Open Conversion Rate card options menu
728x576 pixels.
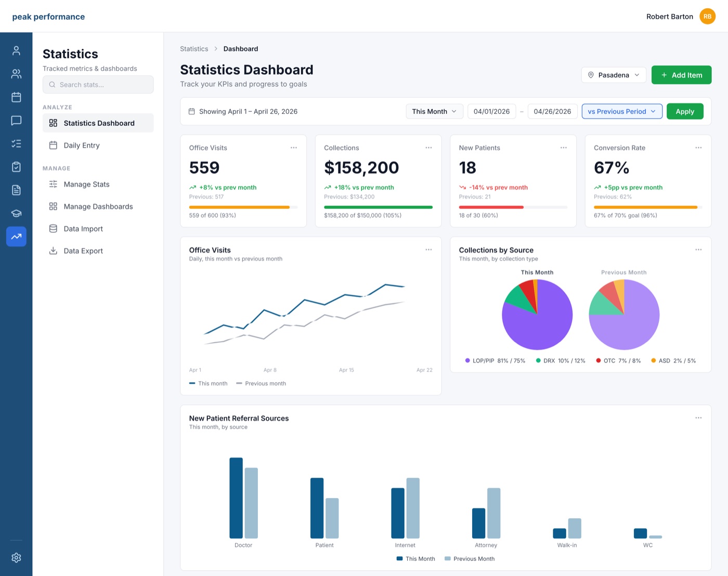point(698,148)
